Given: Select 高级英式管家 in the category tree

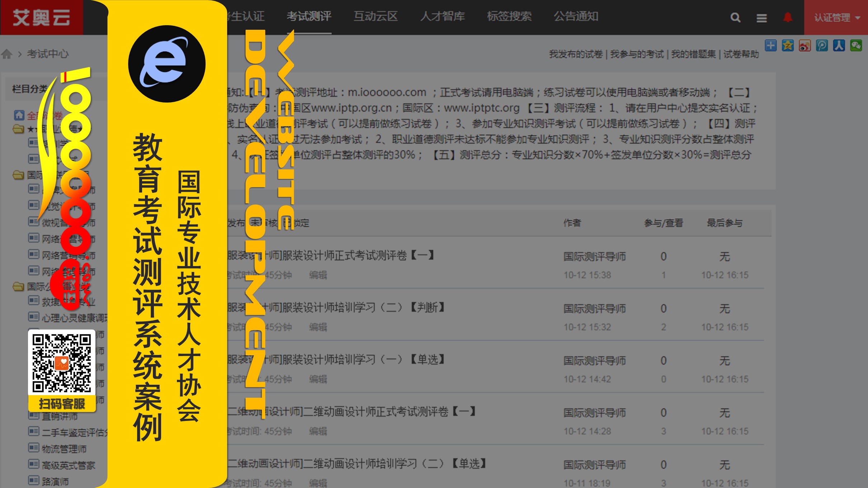Looking at the screenshot, I should click(68, 465).
